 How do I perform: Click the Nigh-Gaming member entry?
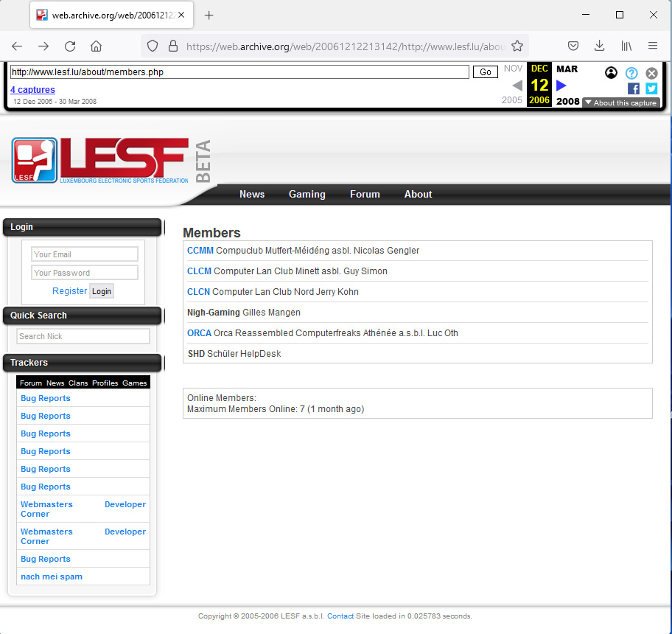pos(244,312)
